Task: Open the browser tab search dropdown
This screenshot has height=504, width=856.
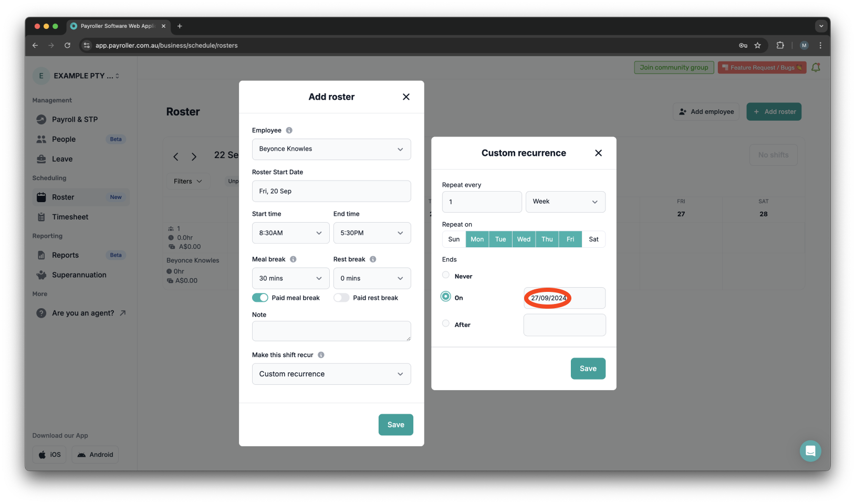Action: (821, 26)
